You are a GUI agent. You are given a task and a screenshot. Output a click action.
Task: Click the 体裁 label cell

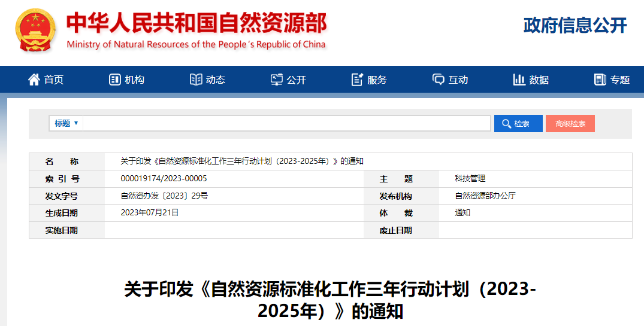[401, 213]
